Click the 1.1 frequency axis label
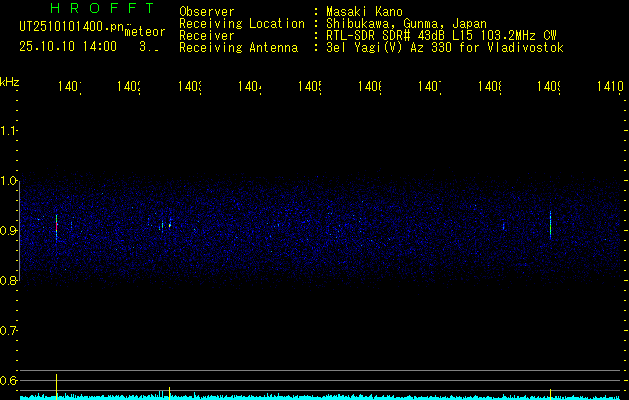This screenshot has height=400, width=629. pos(9,131)
